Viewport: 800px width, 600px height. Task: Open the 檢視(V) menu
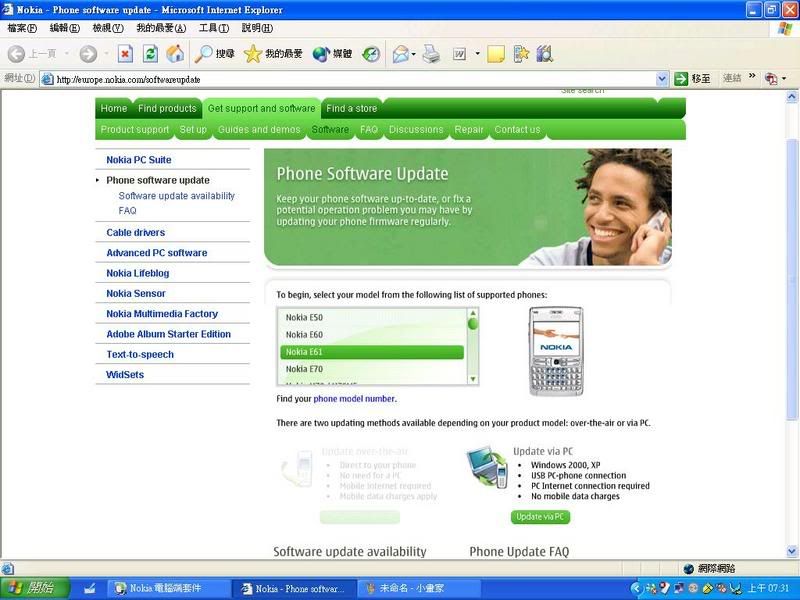(x=108, y=28)
